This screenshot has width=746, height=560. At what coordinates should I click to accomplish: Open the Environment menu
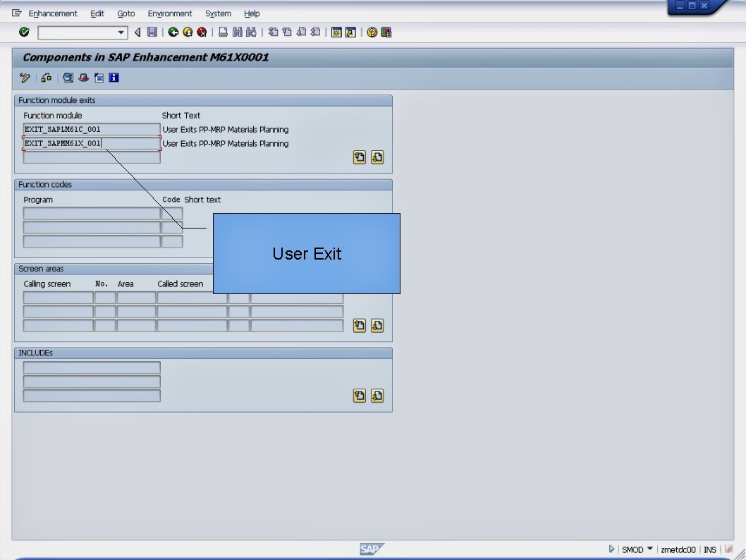(169, 13)
